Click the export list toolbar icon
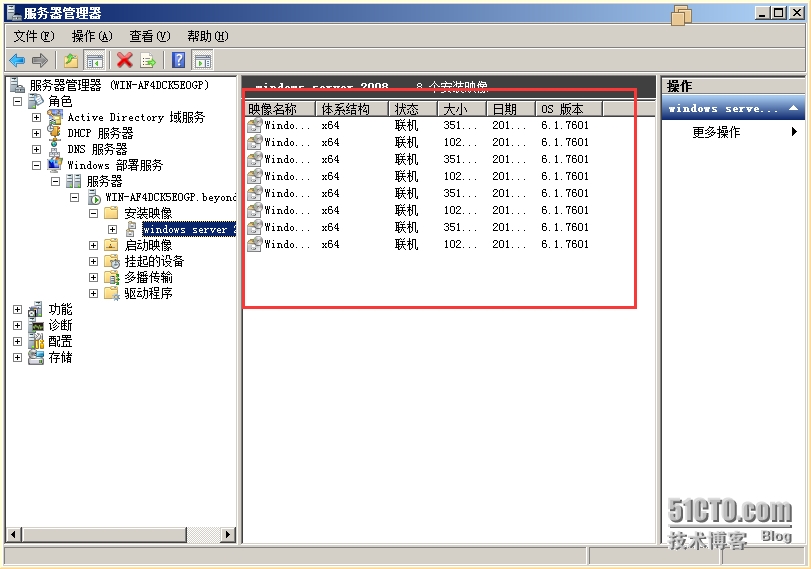The width and height of the screenshot is (811, 569). (x=148, y=61)
